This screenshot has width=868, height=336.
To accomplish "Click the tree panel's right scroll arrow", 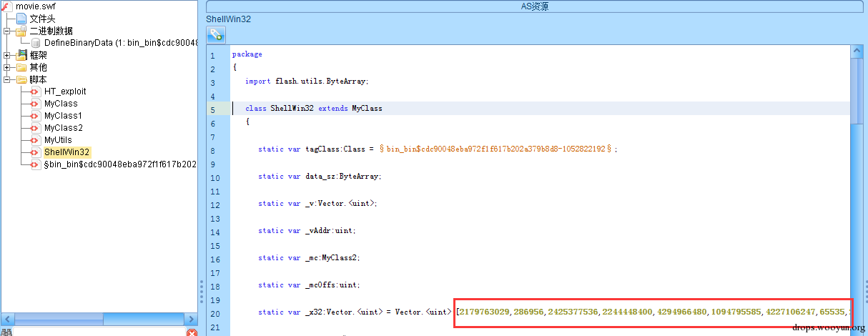I will point(191,319).
